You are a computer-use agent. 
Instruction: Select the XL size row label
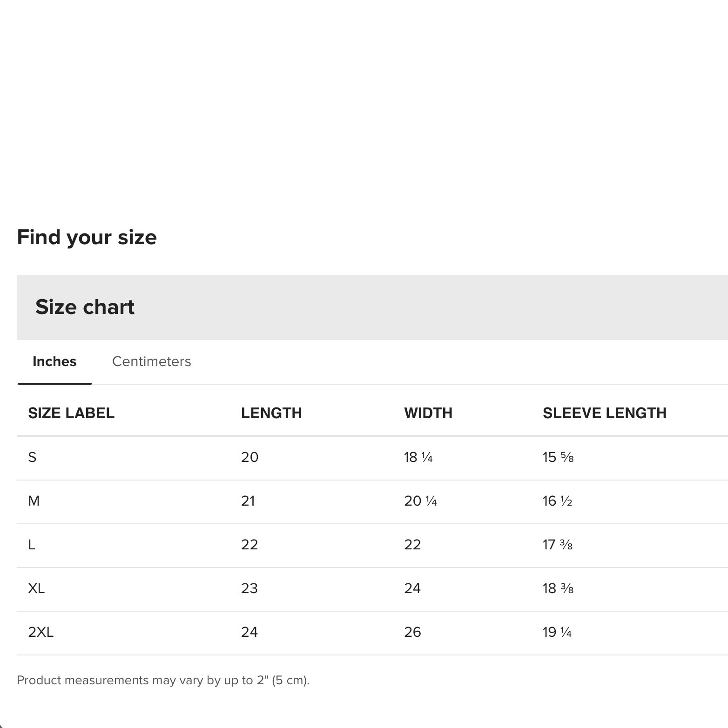point(36,588)
